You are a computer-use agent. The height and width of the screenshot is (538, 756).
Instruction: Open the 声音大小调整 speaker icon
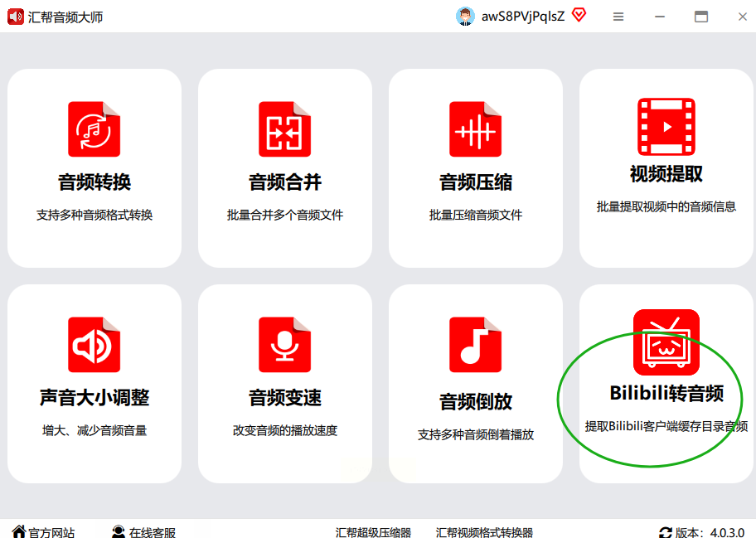pyautogui.click(x=94, y=344)
